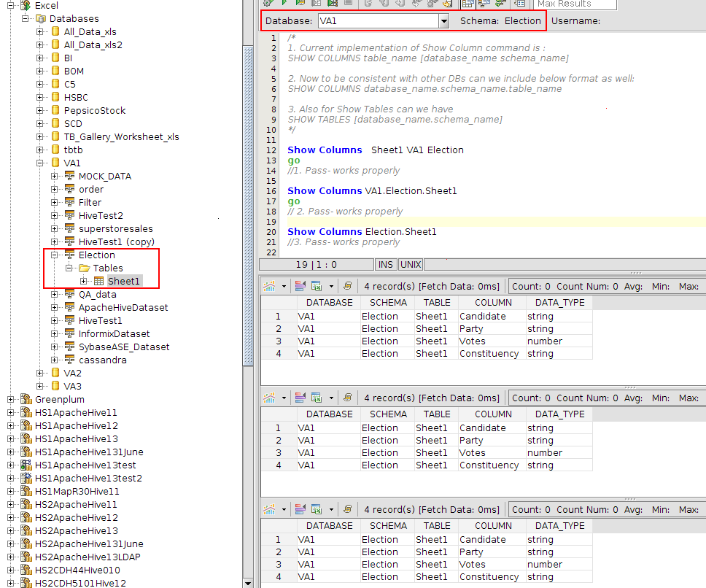Click the Election schema icon
Screen dimensions: 706x588
point(70,255)
